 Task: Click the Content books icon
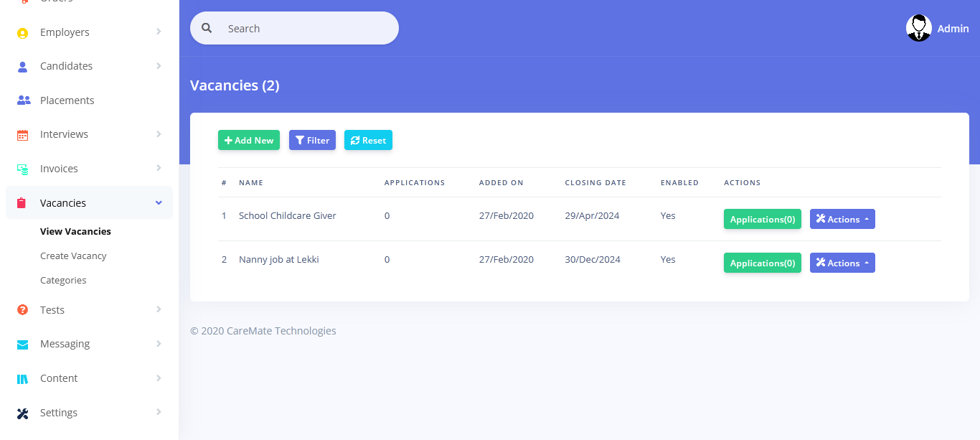(22, 378)
